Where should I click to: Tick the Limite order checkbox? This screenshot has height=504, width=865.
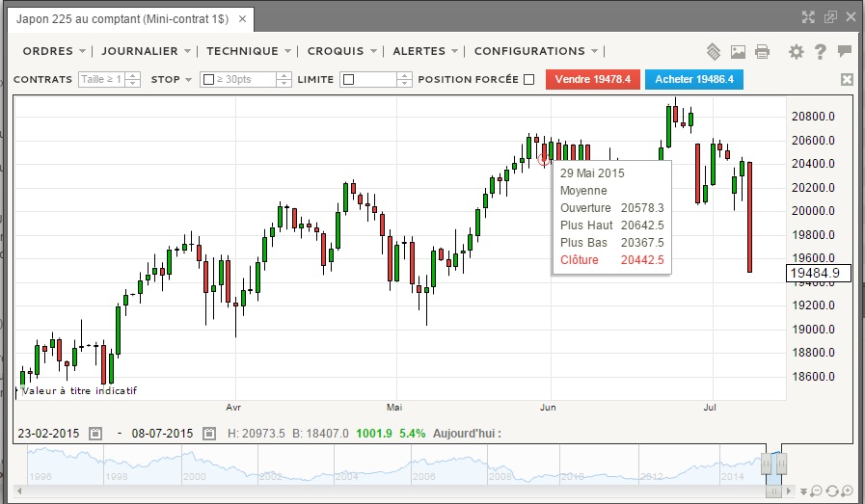pos(348,80)
